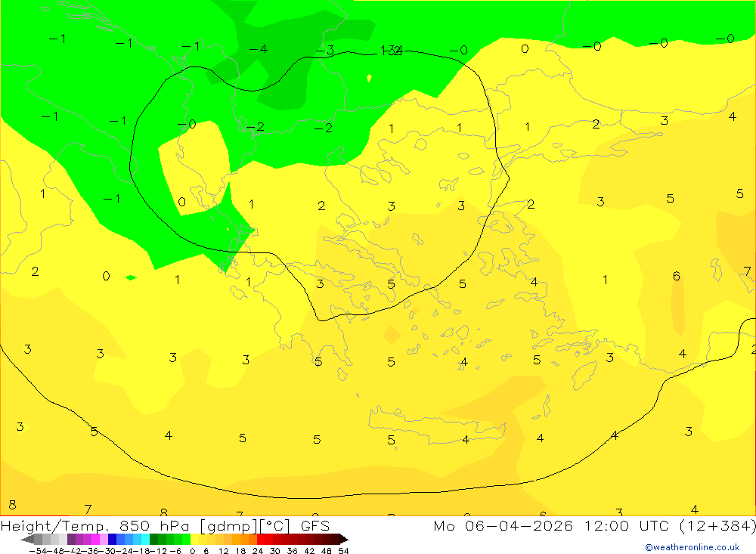This screenshot has height=554, width=756.
Task: Click the cyan legend swatch above -18
Action: [145, 539]
